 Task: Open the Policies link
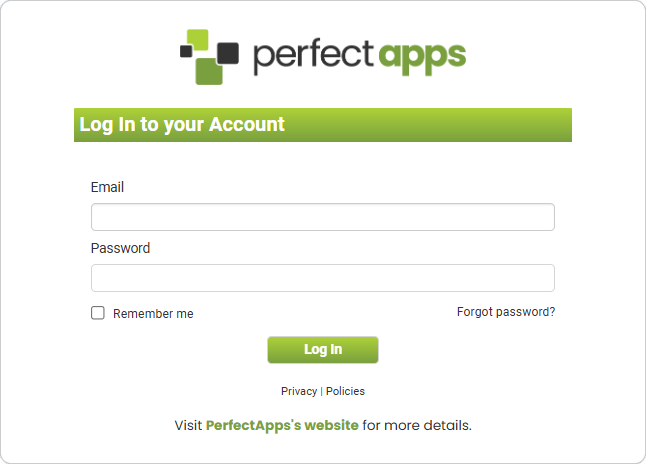pyautogui.click(x=345, y=391)
